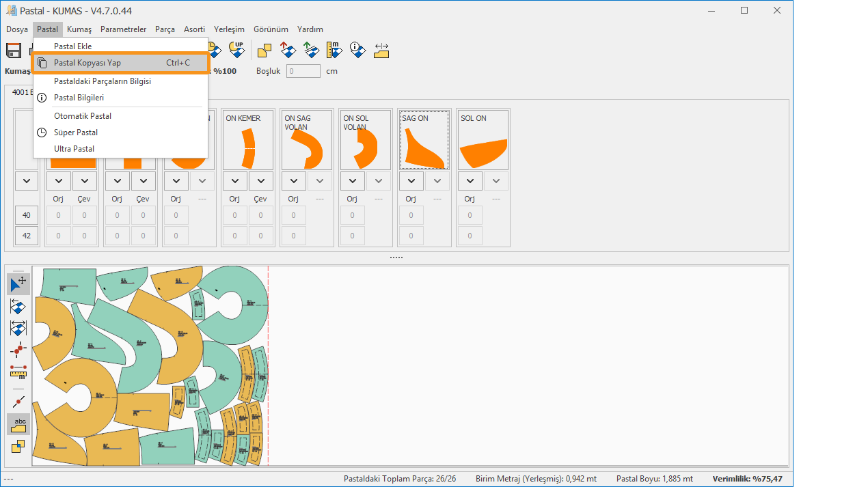The height and width of the screenshot is (487, 868).
Task: Click the fabric icon with green up arrow
Action: 311,50
